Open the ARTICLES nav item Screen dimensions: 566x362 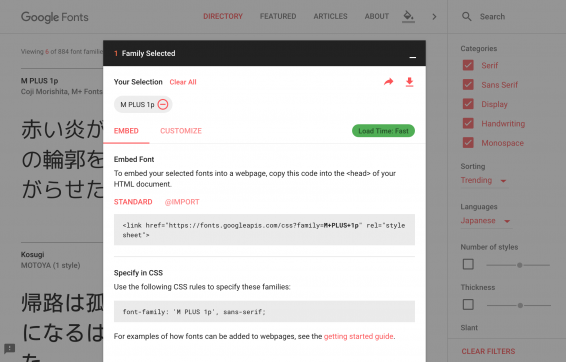tap(330, 17)
